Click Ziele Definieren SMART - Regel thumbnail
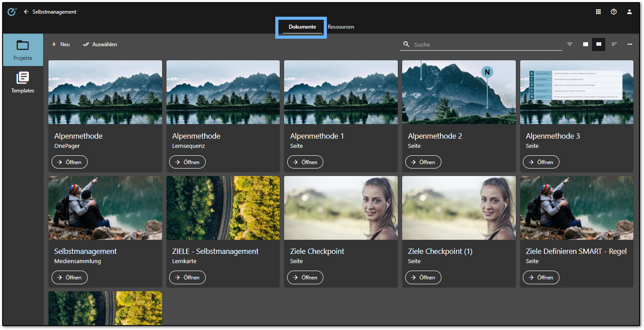The image size is (644, 330). pos(577,208)
